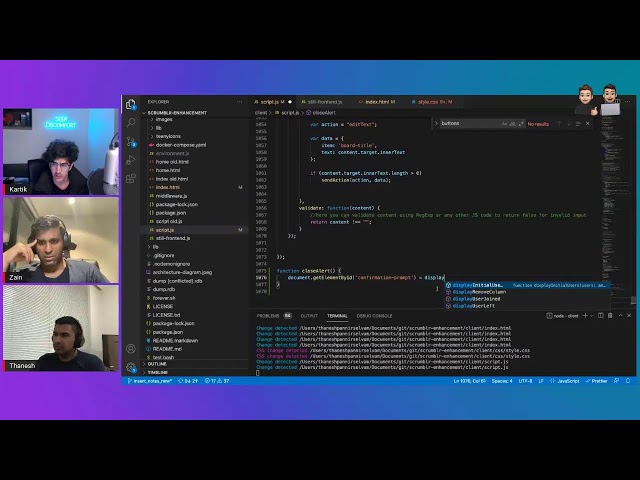Switch to the Debug Console tab
This screenshot has width=640, height=480.
(374, 316)
